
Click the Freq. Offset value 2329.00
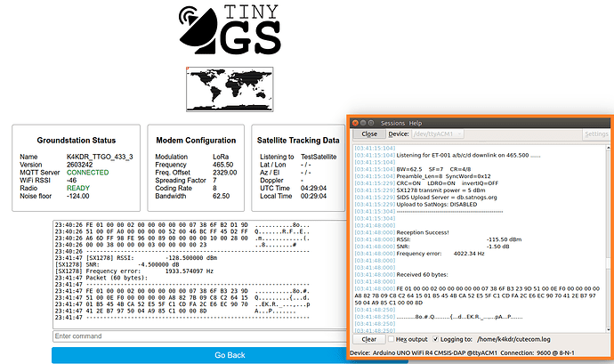(x=225, y=173)
